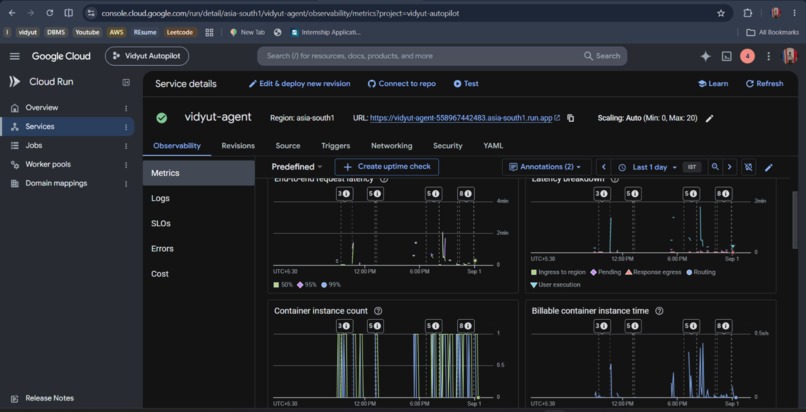Go back in browser history
This screenshot has height=412, width=806.
click(x=12, y=13)
